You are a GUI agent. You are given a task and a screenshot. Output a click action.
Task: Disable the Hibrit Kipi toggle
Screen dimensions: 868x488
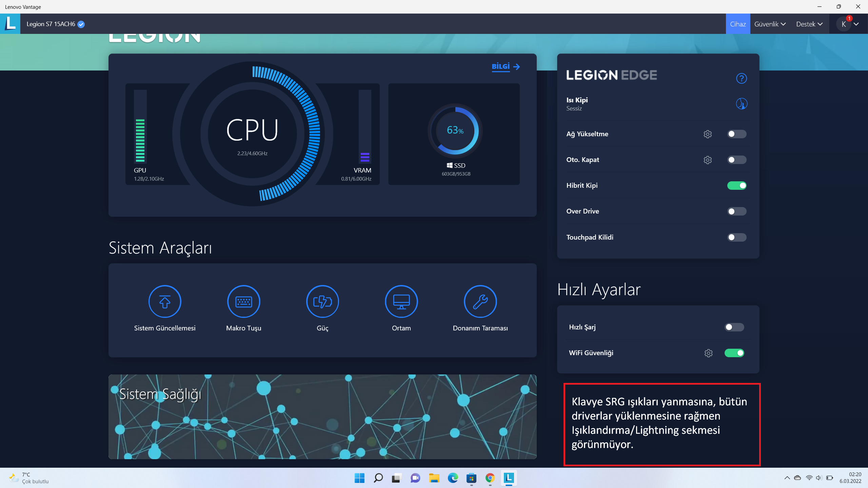coord(736,186)
